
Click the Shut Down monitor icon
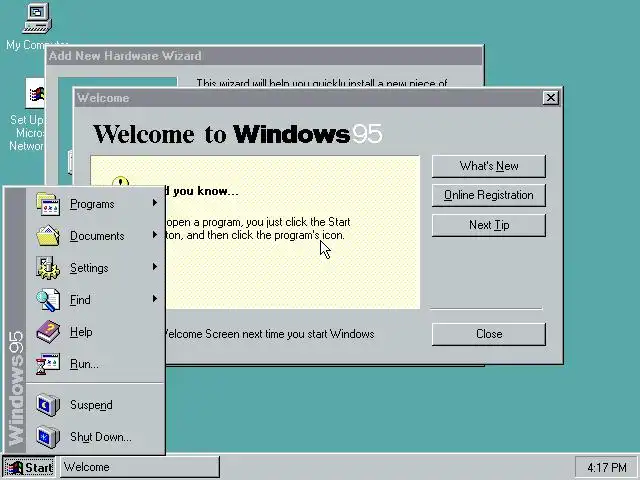pyautogui.click(x=48, y=437)
